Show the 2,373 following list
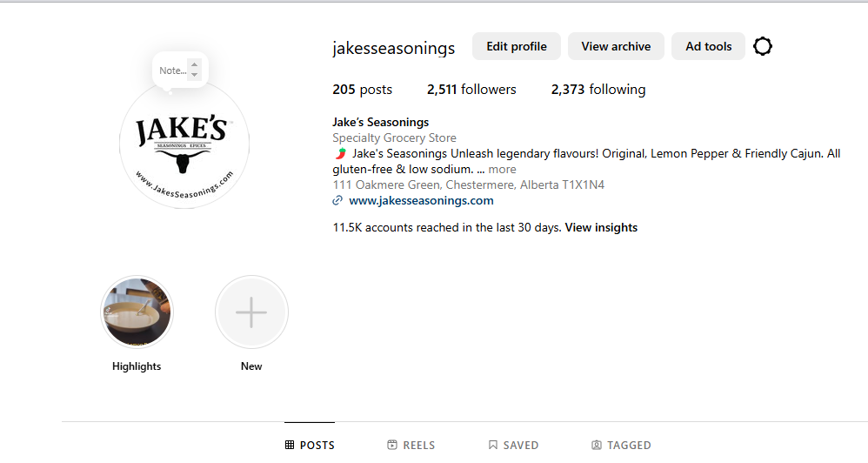This screenshot has height=463, width=868. 598,89
